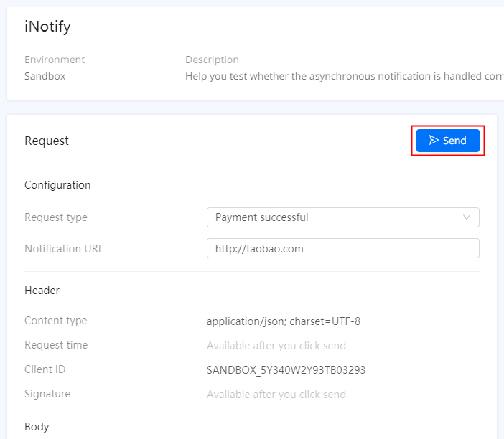This screenshot has width=504, height=439.
Task: Click the Notification URL label
Action: click(x=64, y=249)
